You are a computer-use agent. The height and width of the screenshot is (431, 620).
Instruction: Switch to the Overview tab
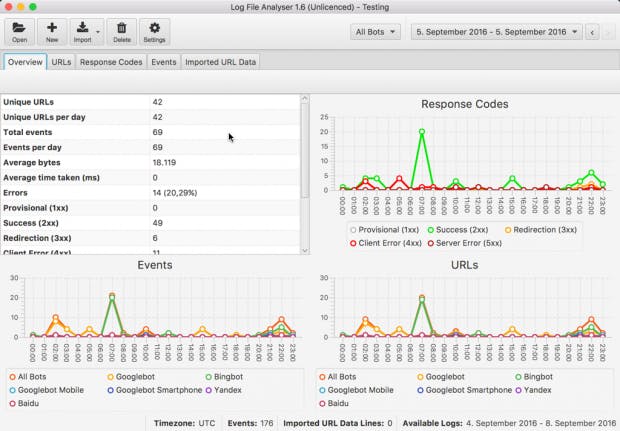pos(25,62)
